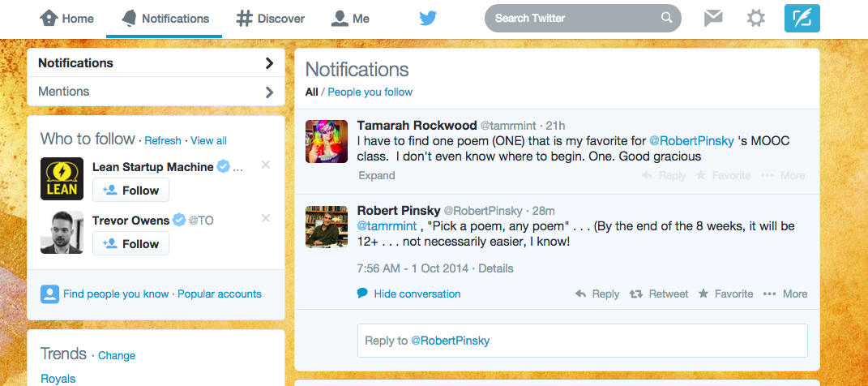Screen dimensions: 868x386
Task: Open More options on Pinsky's tweet
Action: coord(785,294)
